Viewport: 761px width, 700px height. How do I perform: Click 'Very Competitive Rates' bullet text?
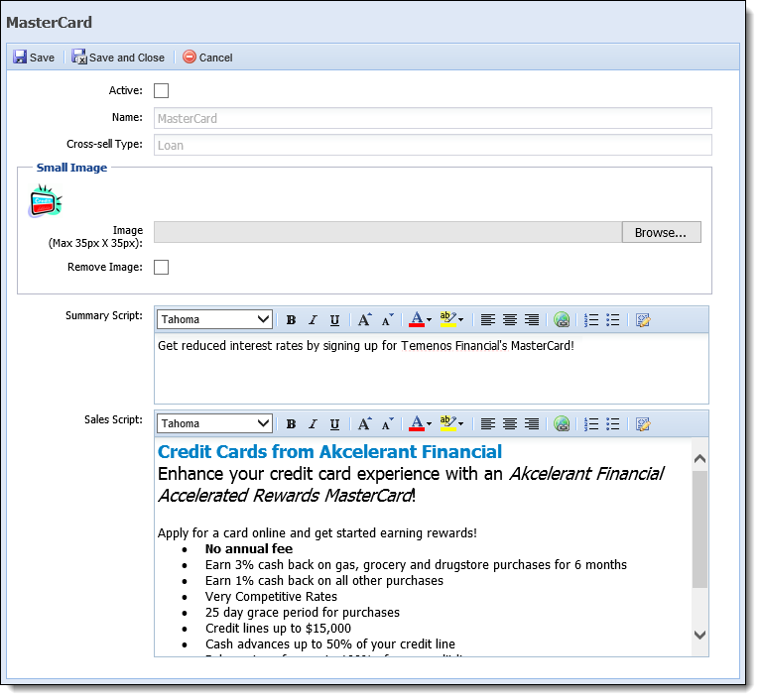point(271,597)
